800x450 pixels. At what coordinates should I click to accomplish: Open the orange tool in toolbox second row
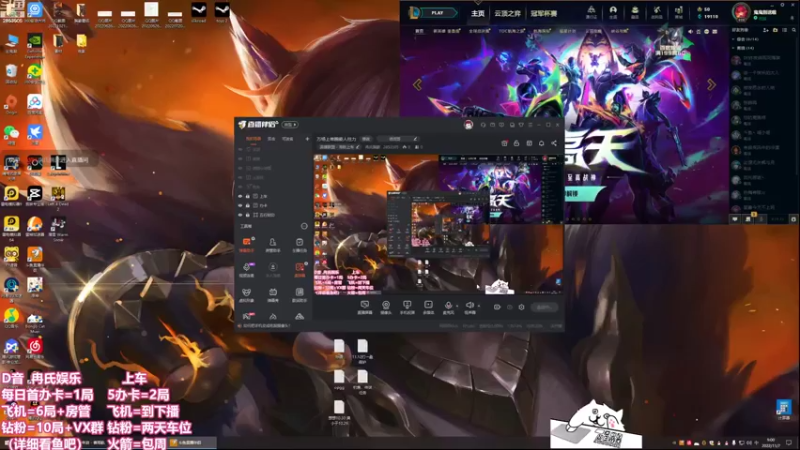pos(299,269)
